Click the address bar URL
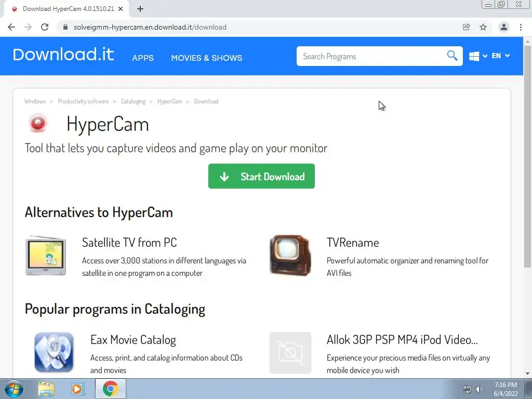The image size is (532, 399). pyautogui.click(x=150, y=27)
